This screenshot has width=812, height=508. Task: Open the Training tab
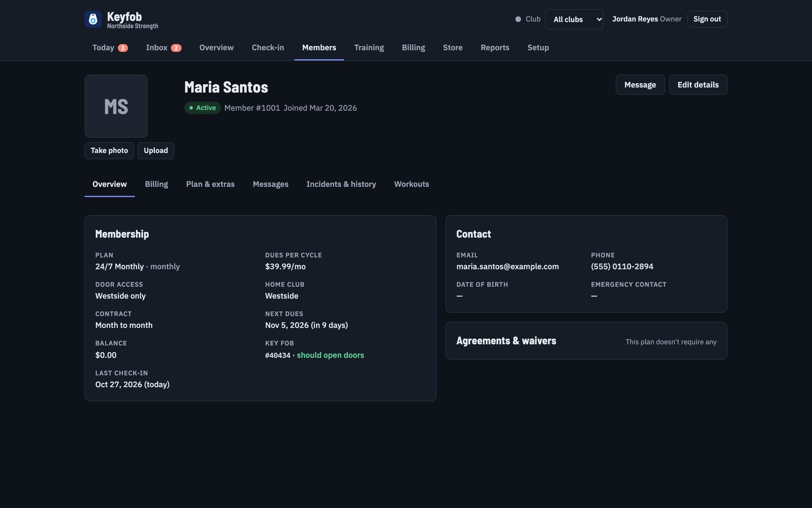click(x=369, y=47)
